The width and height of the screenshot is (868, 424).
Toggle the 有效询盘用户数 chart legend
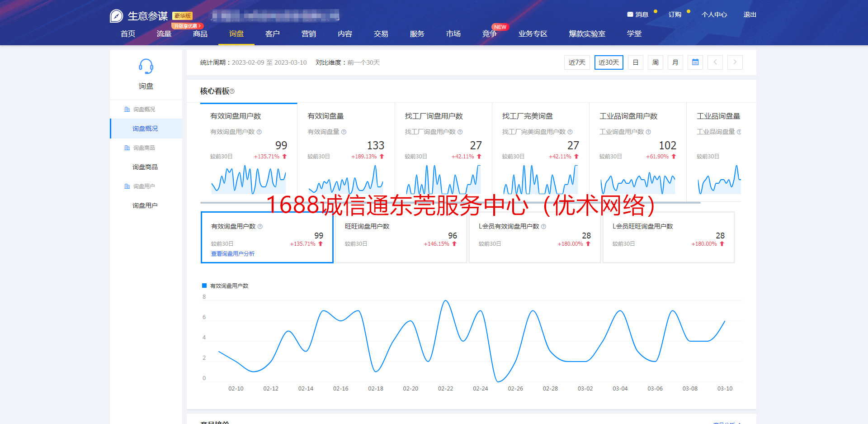point(225,286)
